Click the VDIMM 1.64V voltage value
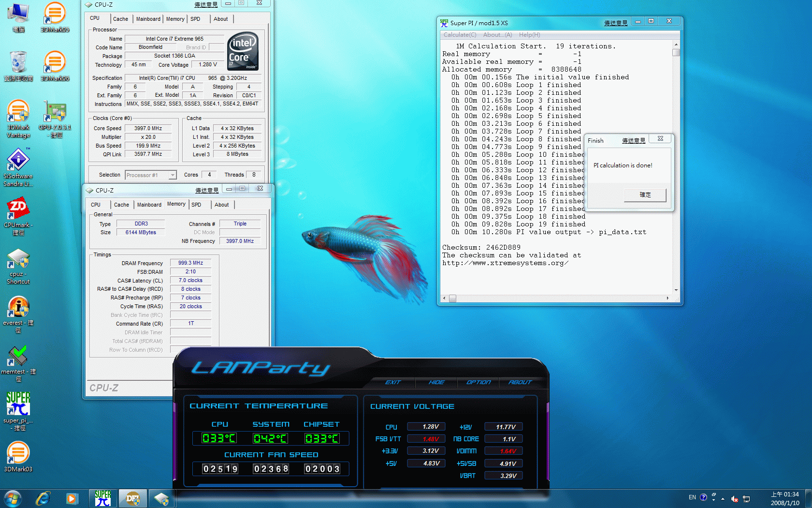 click(x=504, y=451)
